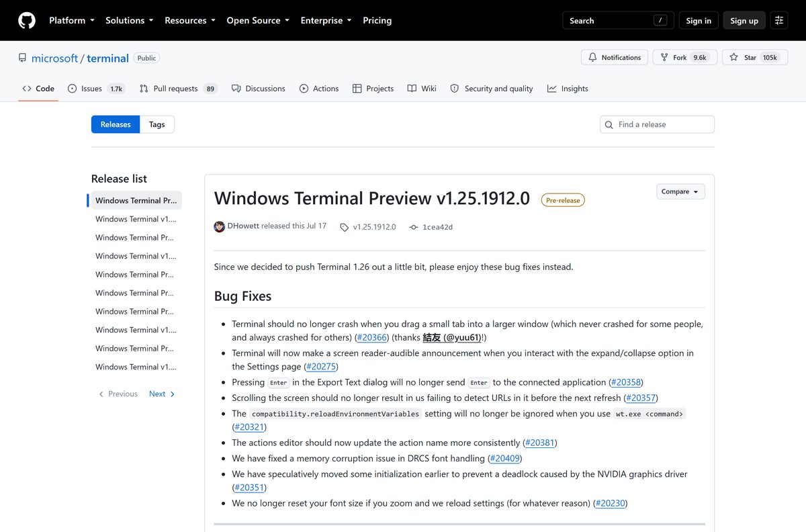806x532 pixels.
Task: Open pull request #20230
Action: [x=611, y=503]
